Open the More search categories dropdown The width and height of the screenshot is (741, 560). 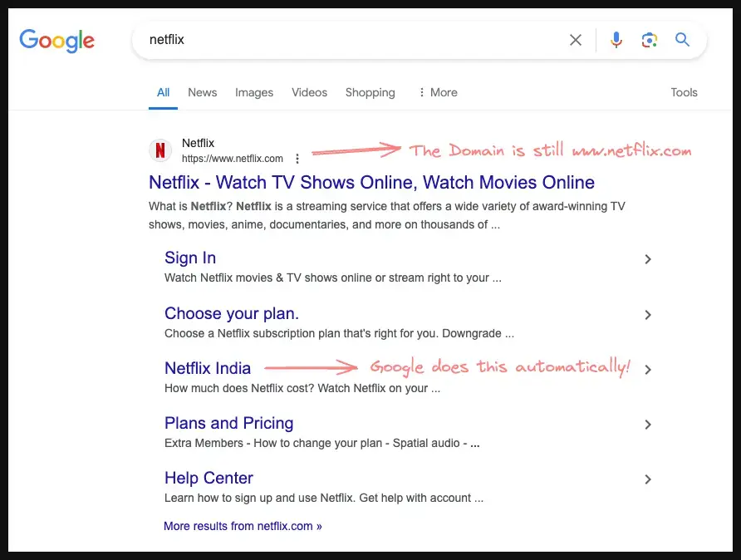pos(438,92)
